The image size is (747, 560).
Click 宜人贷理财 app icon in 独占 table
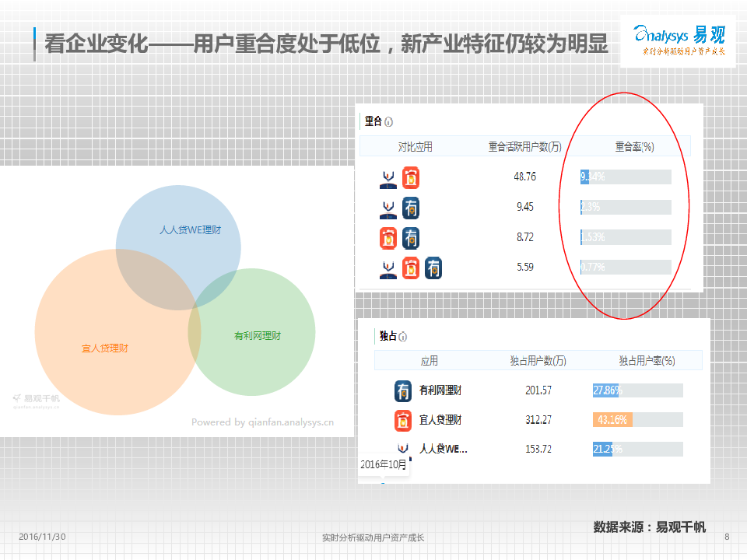pos(403,420)
